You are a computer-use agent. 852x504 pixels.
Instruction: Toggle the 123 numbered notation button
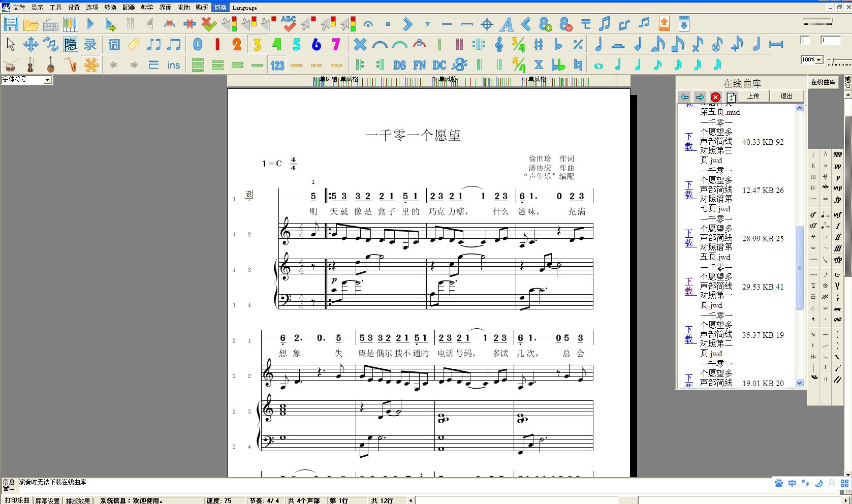pos(277,65)
